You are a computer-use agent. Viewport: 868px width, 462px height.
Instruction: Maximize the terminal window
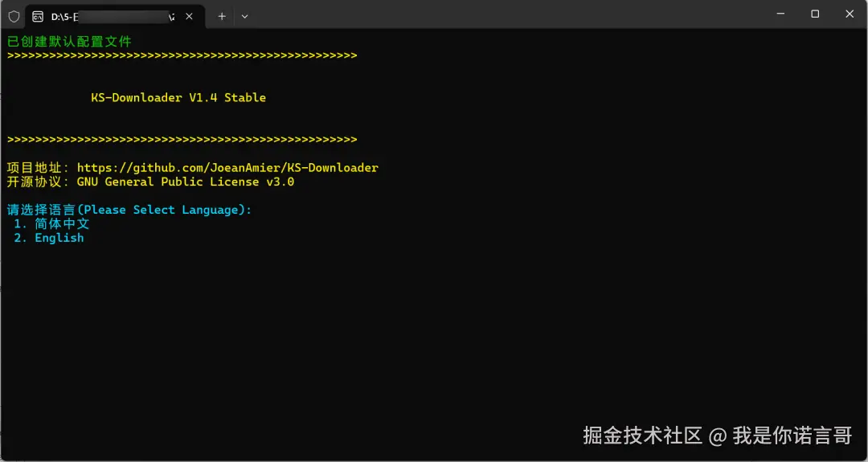coord(815,14)
